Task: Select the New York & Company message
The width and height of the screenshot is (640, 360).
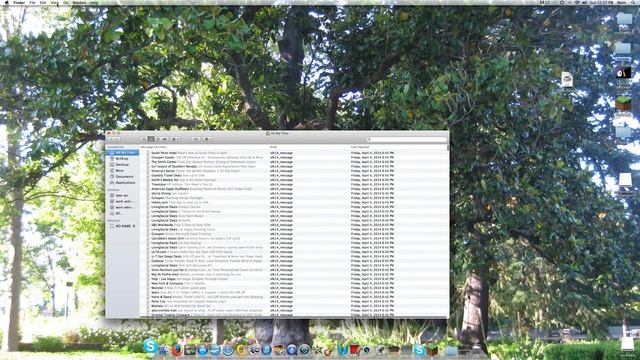Action: tap(294, 283)
